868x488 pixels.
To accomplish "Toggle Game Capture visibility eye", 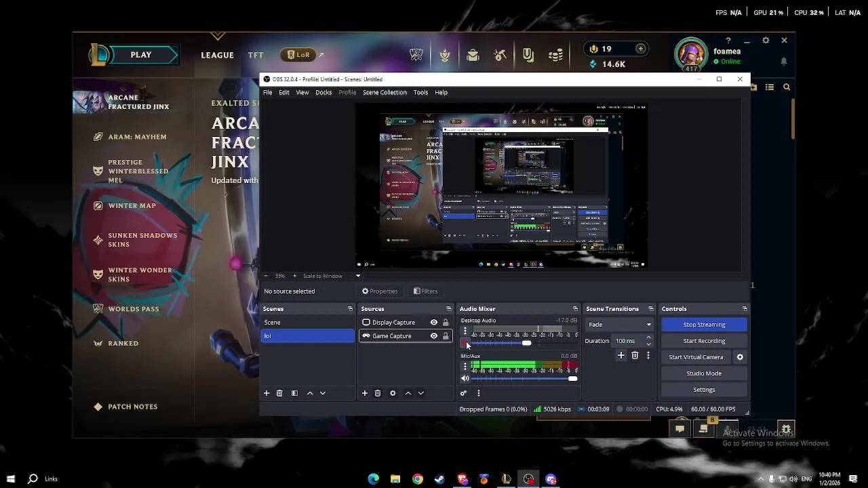I will click(x=434, y=335).
